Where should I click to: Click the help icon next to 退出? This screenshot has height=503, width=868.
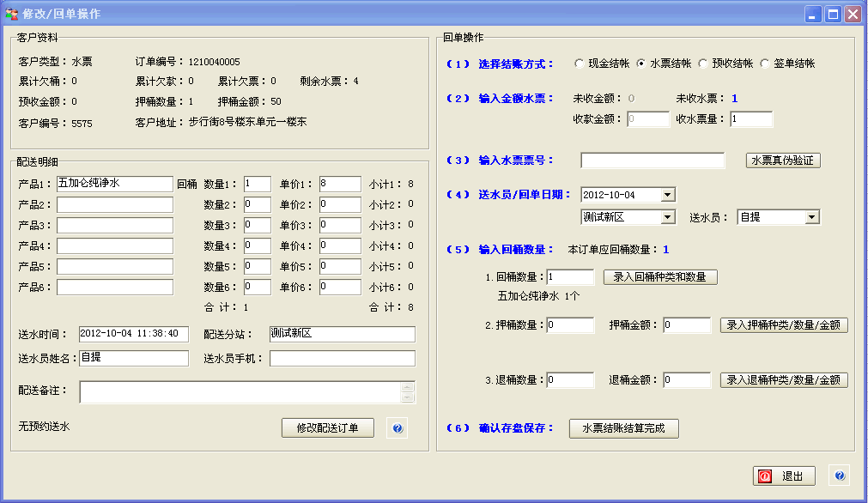[840, 476]
